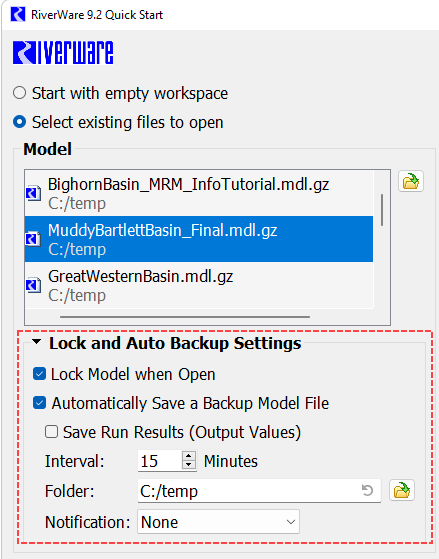Open the Notification dropdown
This screenshot has width=439, height=559.
pyautogui.click(x=218, y=522)
